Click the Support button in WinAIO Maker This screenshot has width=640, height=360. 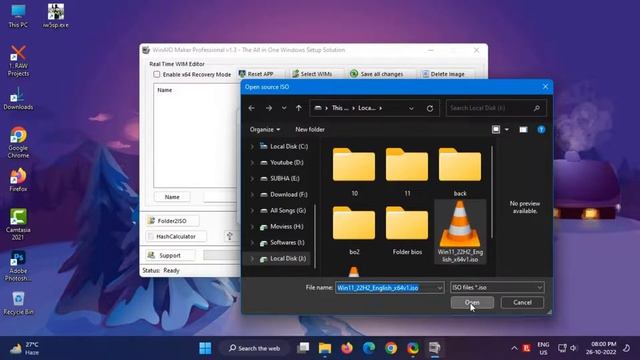click(170, 255)
